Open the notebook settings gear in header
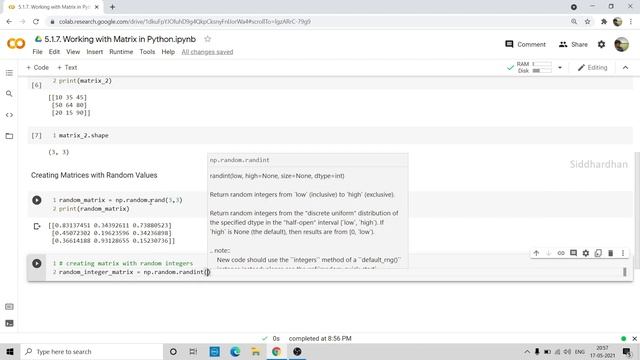The image size is (640, 360). click(602, 44)
